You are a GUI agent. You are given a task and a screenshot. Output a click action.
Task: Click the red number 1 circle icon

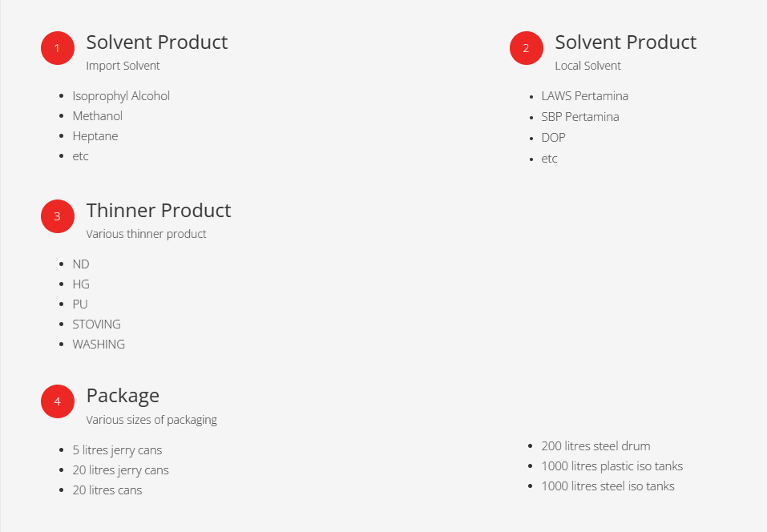tap(57, 48)
